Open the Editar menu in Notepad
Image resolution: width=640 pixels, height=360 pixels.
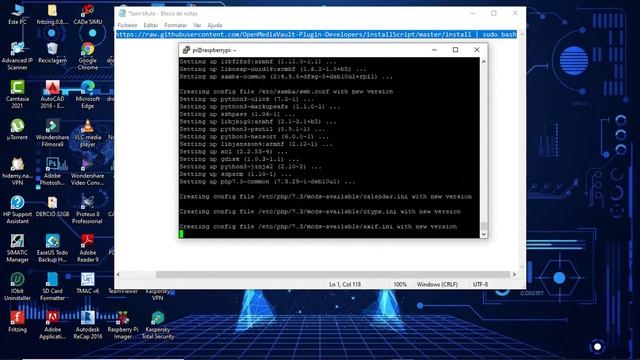[x=151, y=25]
